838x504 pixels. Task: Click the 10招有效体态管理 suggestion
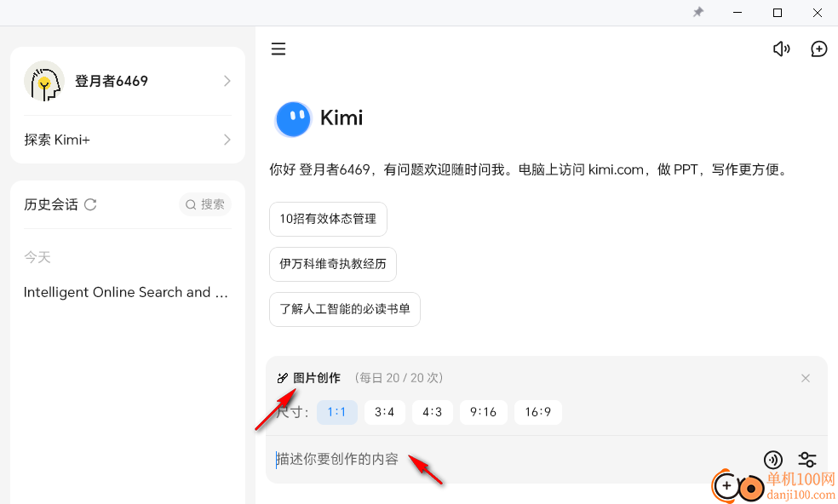[x=328, y=219]
